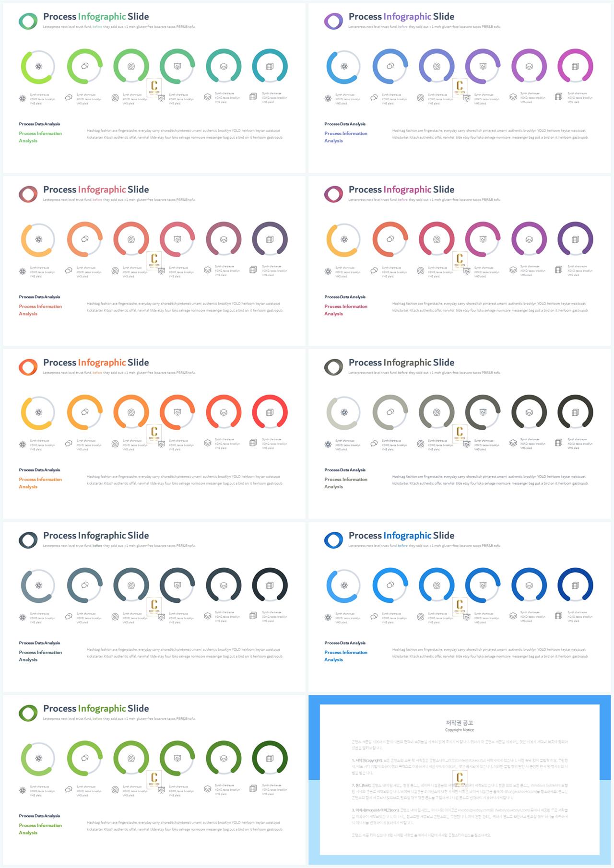Select the cube icon inside the darkest green ring

point(270,758)
